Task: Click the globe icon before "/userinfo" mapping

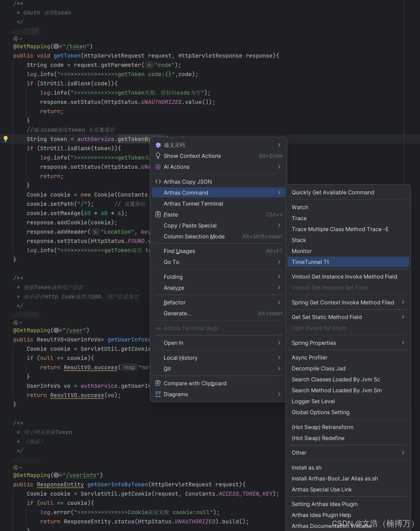Action: point(56,475)
